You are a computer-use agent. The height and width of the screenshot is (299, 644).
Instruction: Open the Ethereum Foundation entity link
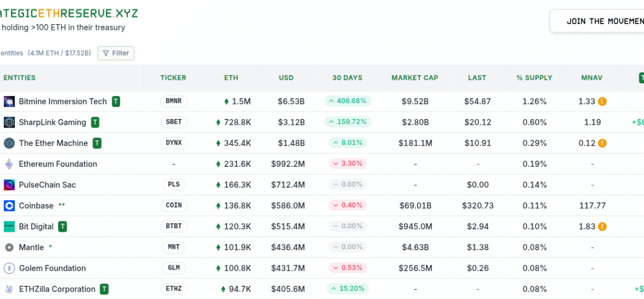[x=58, y=164]
